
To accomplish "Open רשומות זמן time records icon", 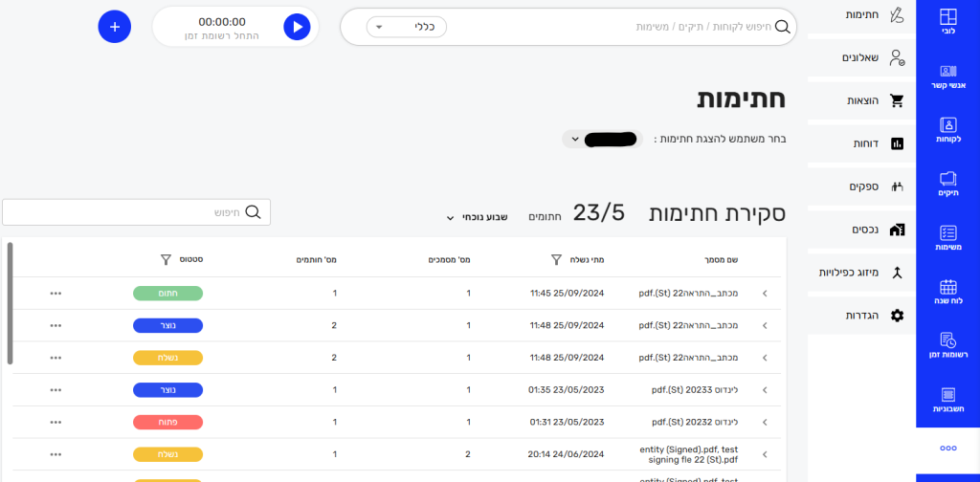I will pyautogui.click(x=947, y=344).
